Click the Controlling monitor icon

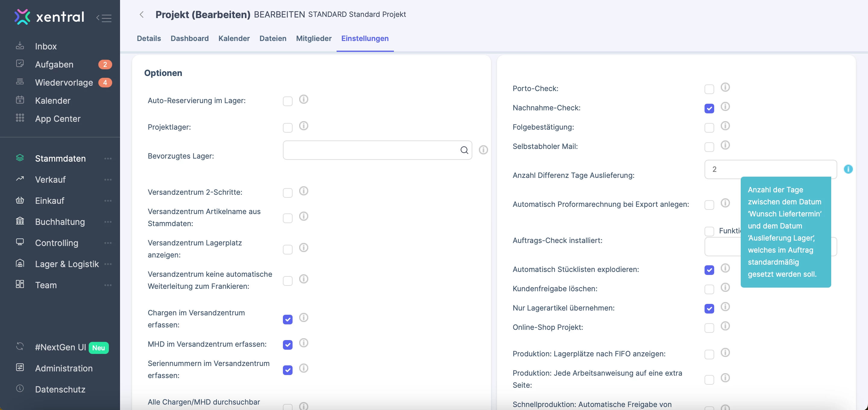20,242
